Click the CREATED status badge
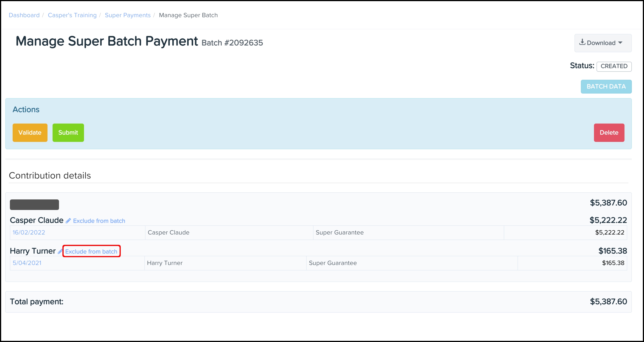644x342 pixels. pos(614,66)
